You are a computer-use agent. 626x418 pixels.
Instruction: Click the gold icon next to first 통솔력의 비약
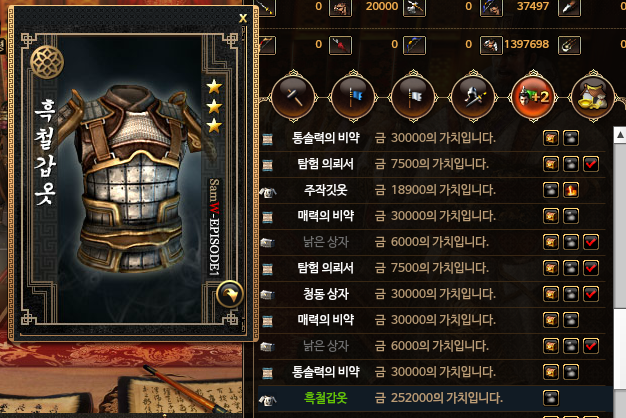click(551, 138)
